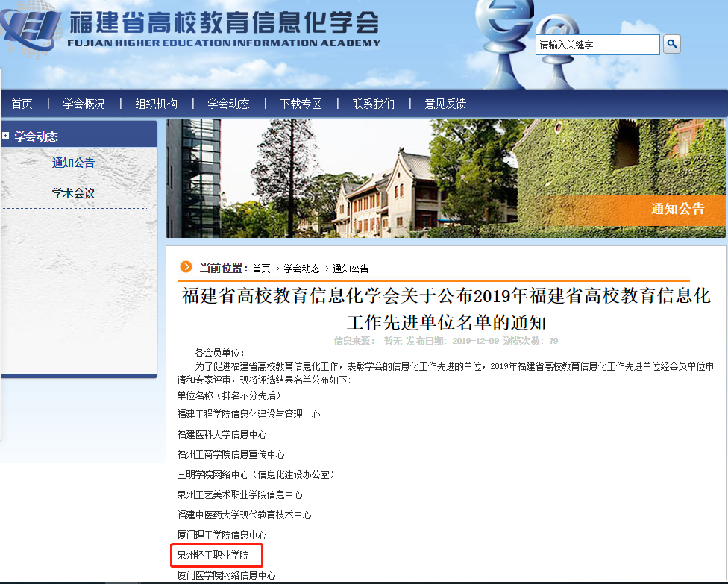The width and height of the screenshot is (728, 584).
Task: Select 学术会议 in the sidebar
Action: click(73, 193)
